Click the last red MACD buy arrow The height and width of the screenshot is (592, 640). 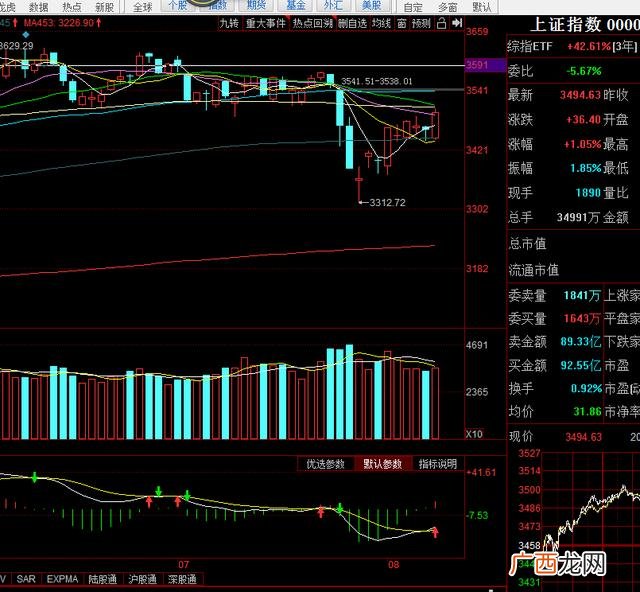click(x=435, y=532)
